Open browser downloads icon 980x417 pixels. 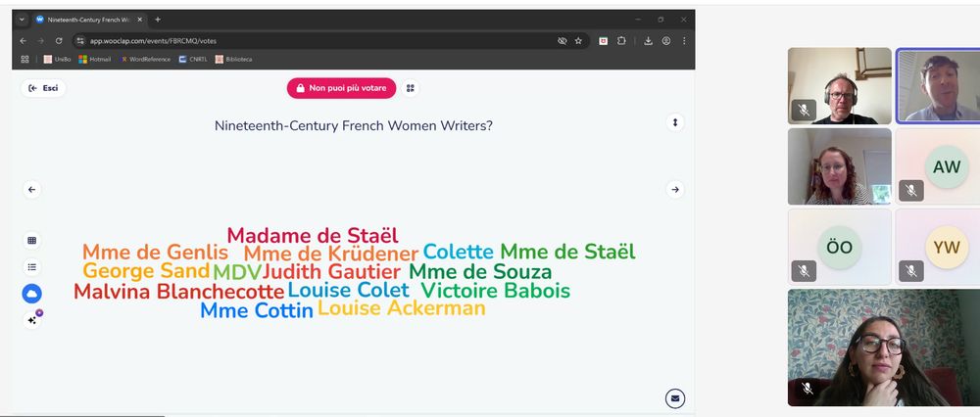[648, 40]
